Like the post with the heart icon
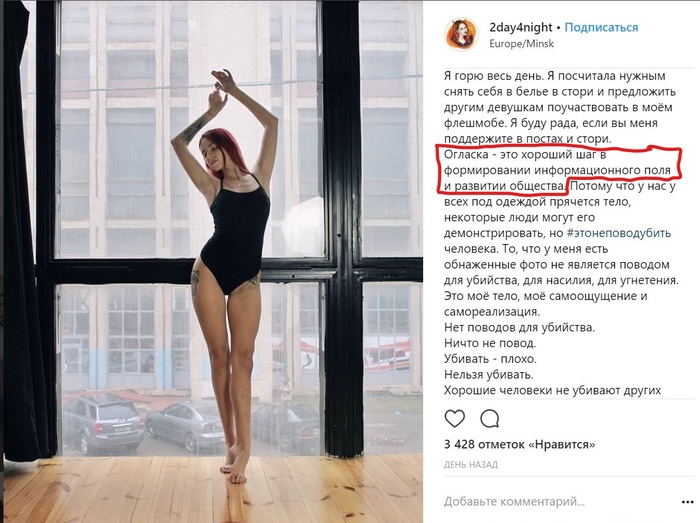700x523 pixels. 454,419
